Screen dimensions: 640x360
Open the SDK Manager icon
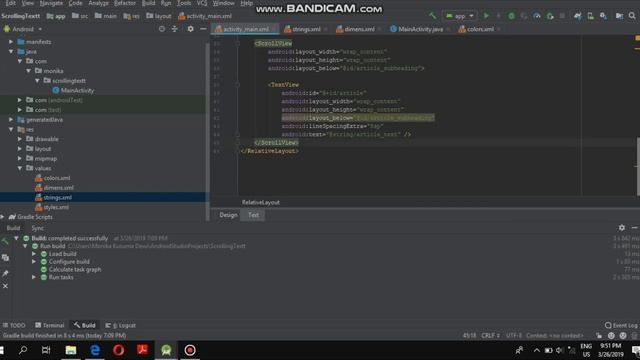[603, 16]
